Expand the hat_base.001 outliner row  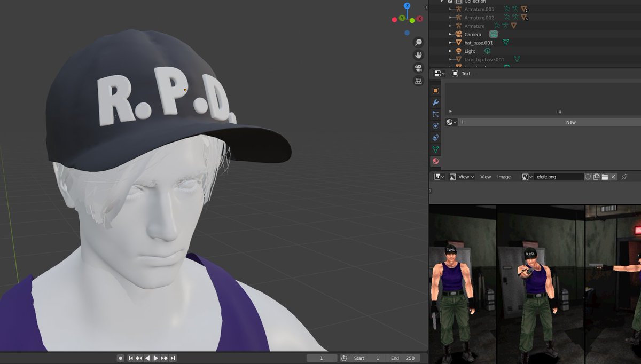[x=451, y=43]
